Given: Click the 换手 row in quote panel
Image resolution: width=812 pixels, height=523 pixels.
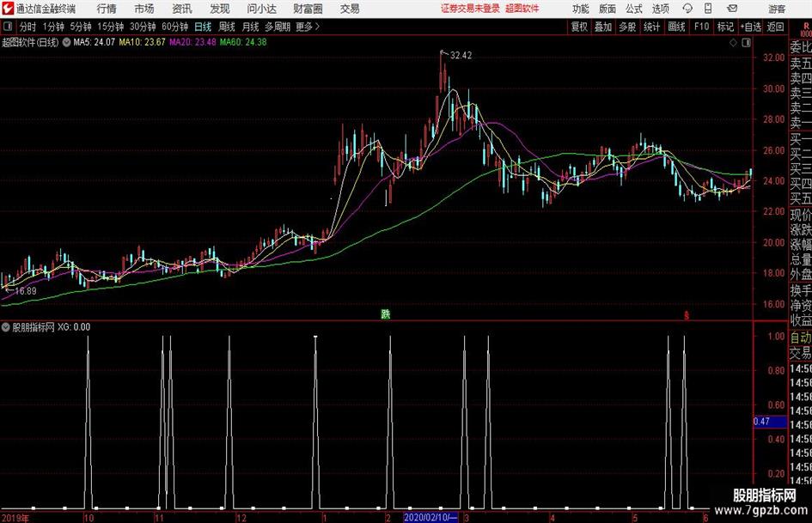Looking at the screenshot, I should point(801,290).
